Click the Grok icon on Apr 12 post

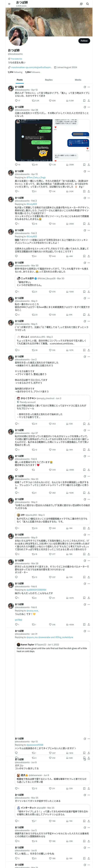[x=84, y=87]
